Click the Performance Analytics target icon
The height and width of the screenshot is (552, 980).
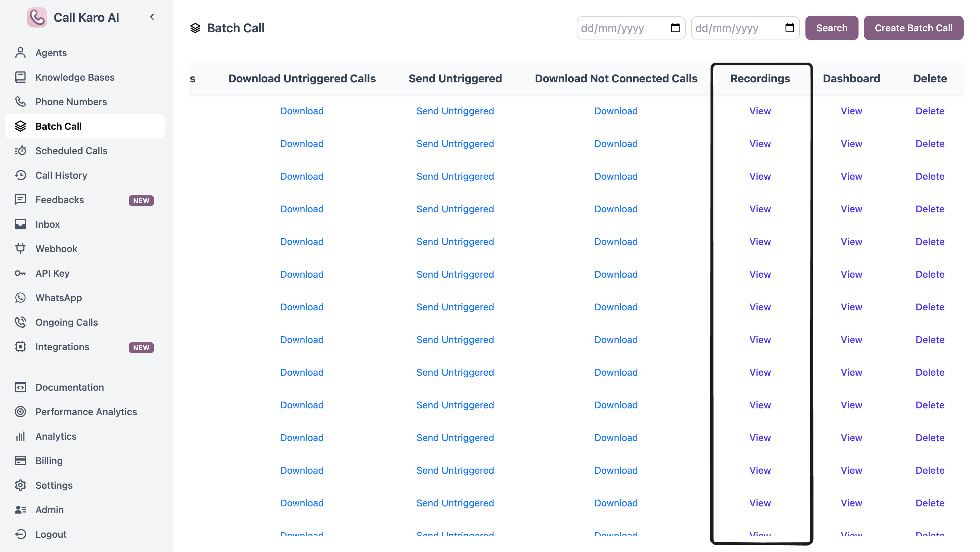click(x=20, y=412)
